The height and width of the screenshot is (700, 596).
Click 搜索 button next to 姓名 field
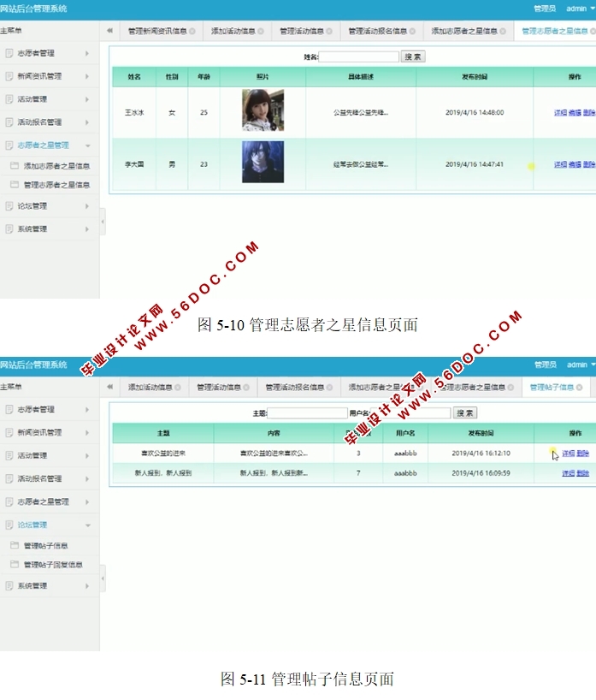pos(413,56)
